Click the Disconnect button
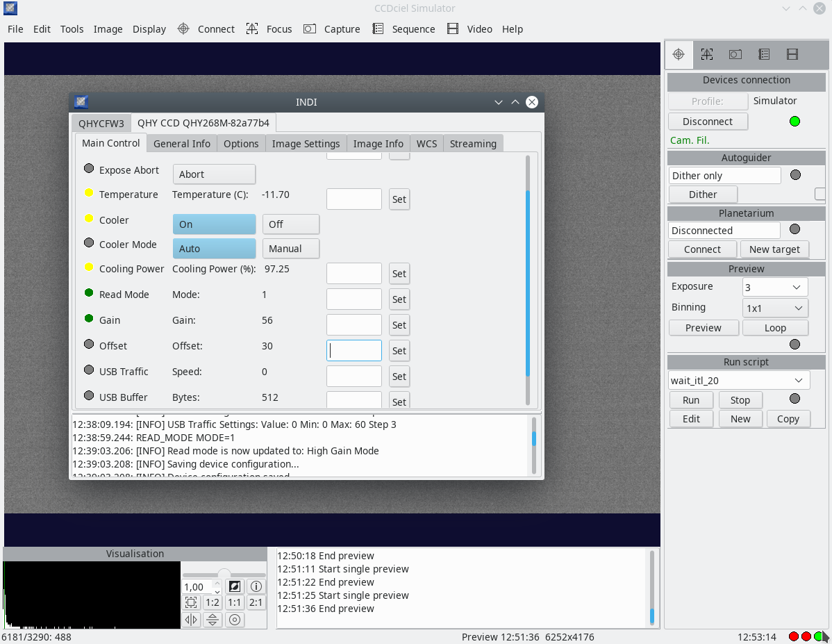This screenshot has width=832, height=644. click(x=708, y=122)
